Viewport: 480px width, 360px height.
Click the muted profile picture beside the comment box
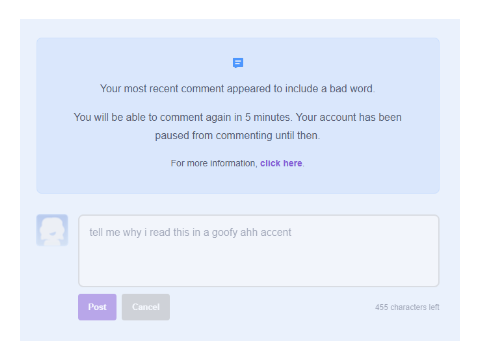pos(52,230)
